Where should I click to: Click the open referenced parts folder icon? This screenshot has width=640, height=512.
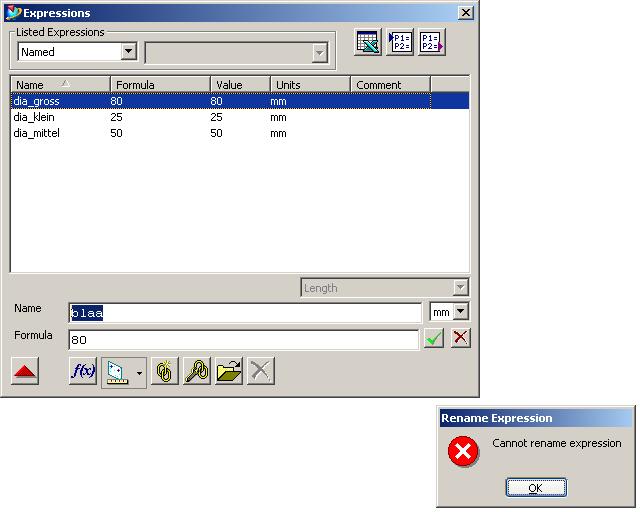[229, 371]
